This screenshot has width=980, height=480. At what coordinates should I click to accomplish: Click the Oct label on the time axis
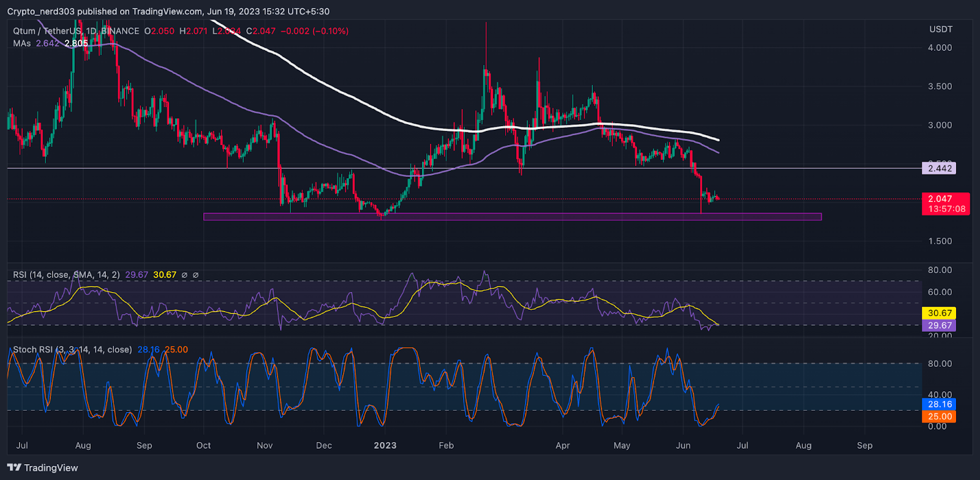coord(203,445)
